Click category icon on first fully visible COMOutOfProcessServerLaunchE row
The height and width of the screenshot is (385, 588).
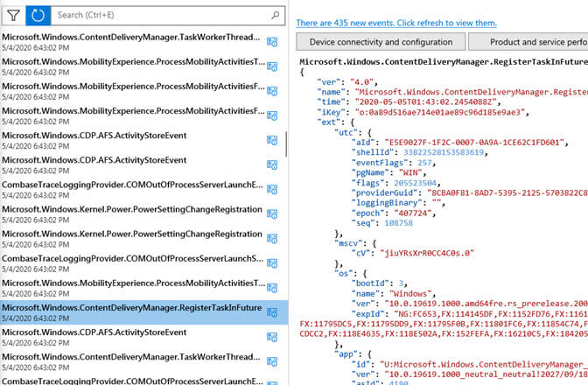[x=272, y=190]
